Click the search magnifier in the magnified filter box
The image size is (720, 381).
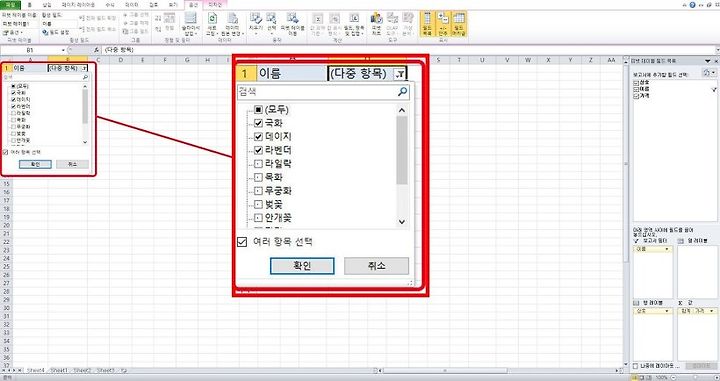click(x=402, y=92)
